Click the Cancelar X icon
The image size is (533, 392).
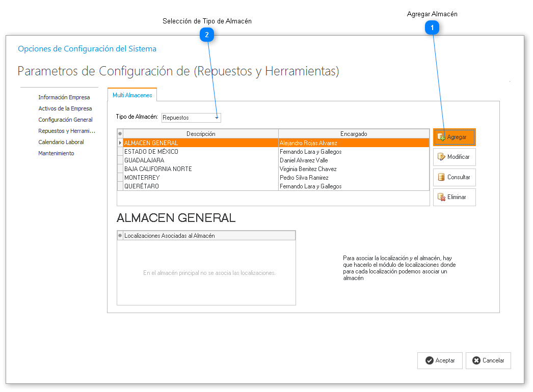click(476, 360)
